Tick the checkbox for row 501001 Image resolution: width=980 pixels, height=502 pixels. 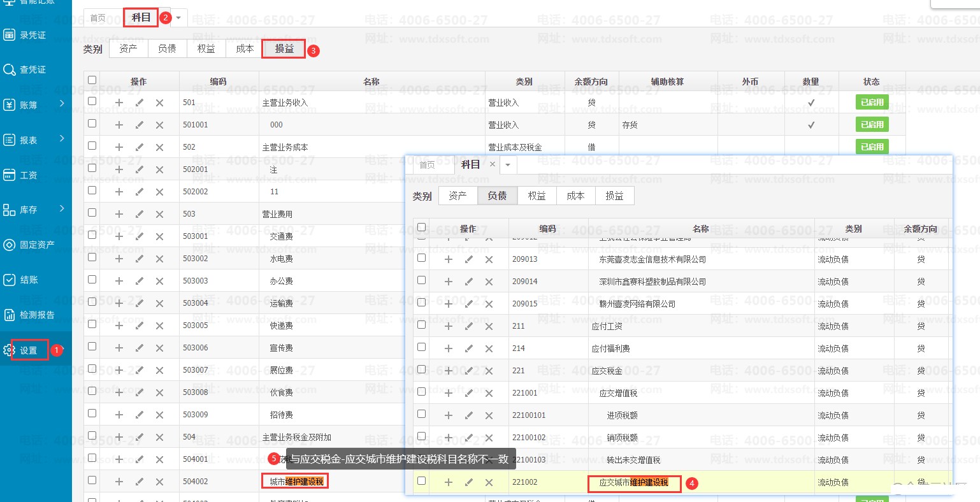[92, 124]
